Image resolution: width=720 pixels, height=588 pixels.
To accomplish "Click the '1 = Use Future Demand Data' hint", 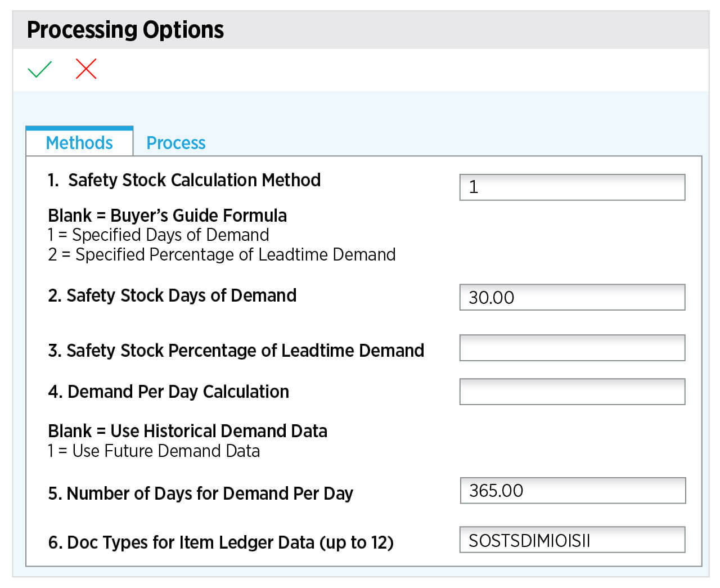I will tap(154, 451).
